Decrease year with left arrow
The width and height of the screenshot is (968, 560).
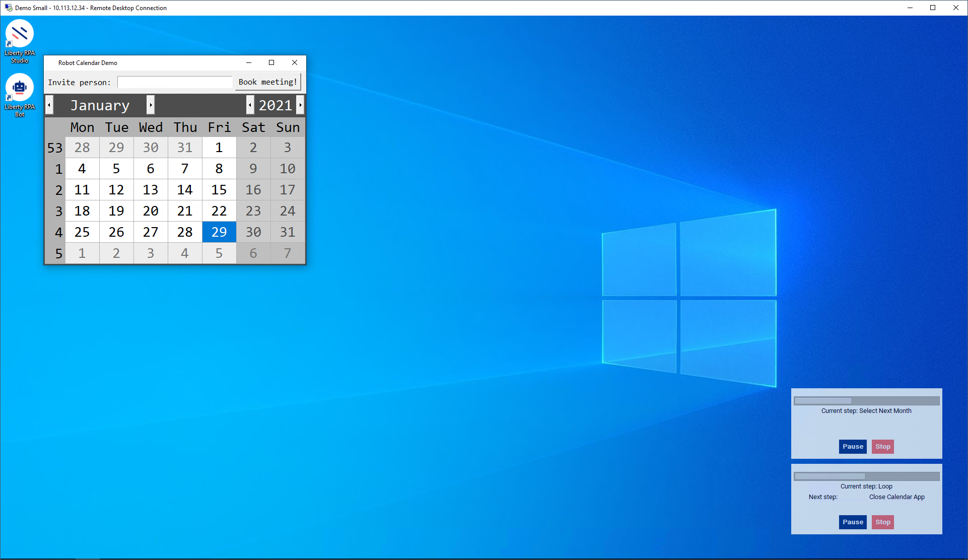point(250,105)
